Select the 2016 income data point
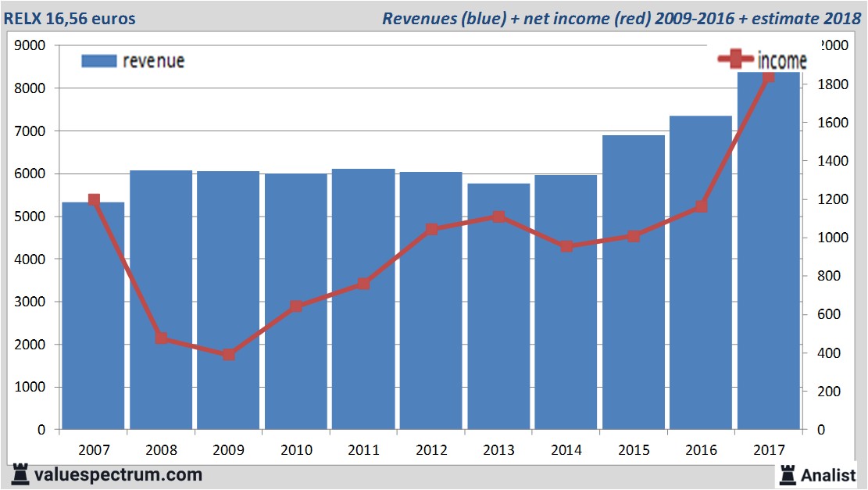This screenshot has height=490, width=868. (701, 206)
